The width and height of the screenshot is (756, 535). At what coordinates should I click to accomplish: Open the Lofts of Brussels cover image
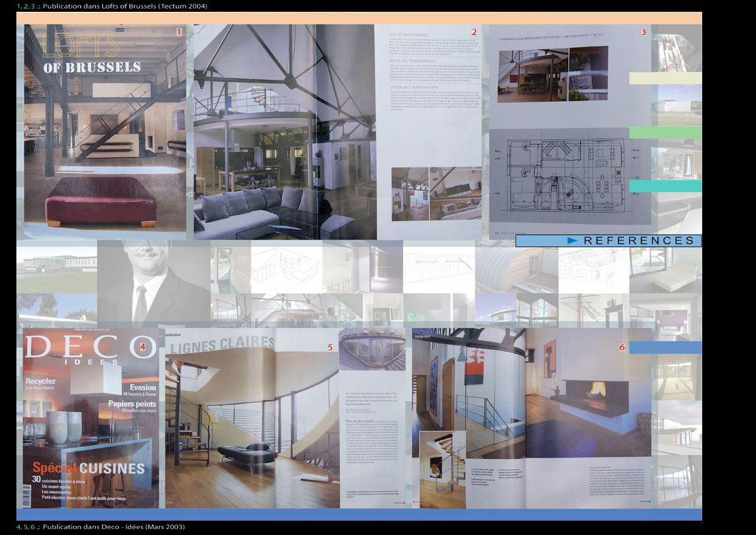click(105, 132)
